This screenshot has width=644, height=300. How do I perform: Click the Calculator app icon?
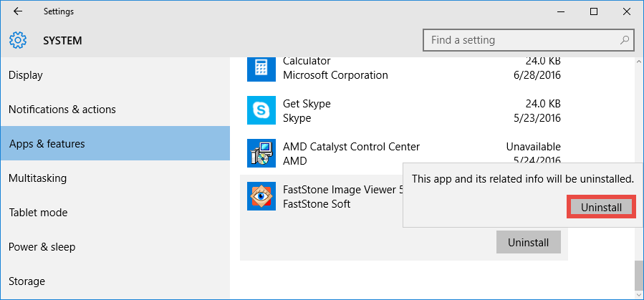261,68
